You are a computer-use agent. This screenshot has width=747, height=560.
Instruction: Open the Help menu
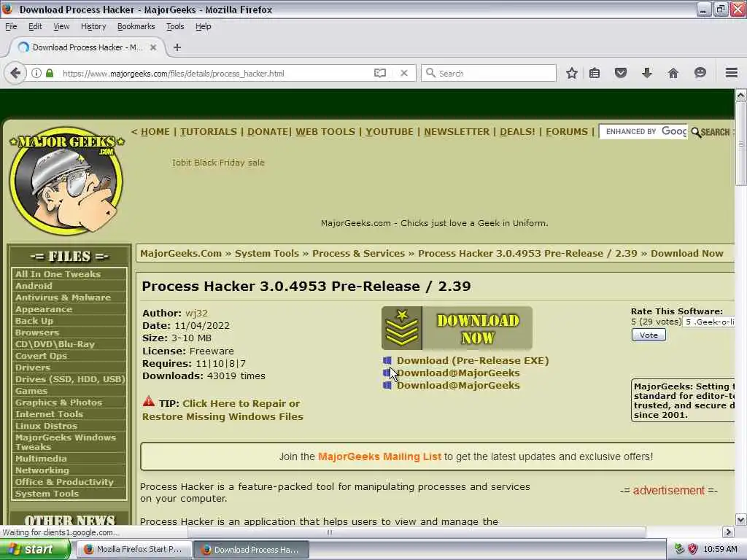click(203, 27)
